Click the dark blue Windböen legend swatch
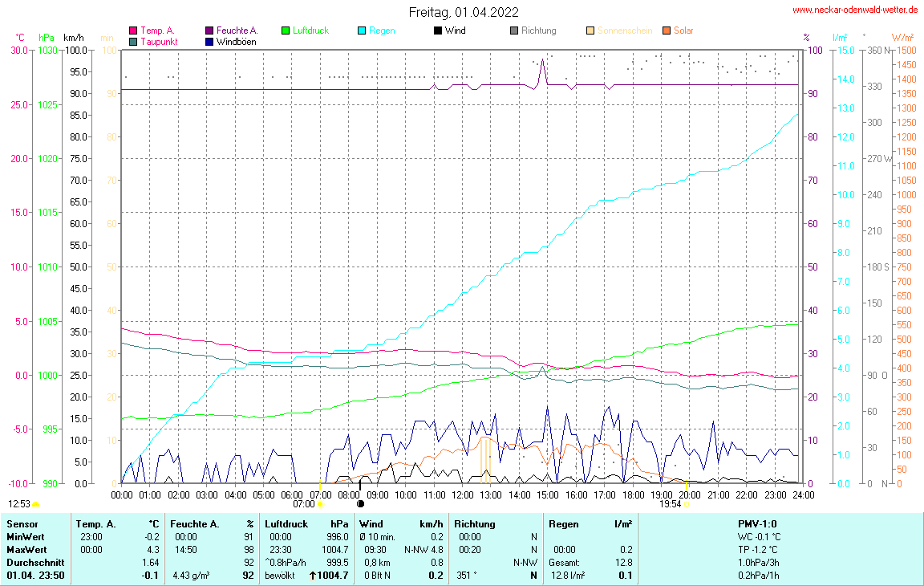 click(x=209, y=42)
